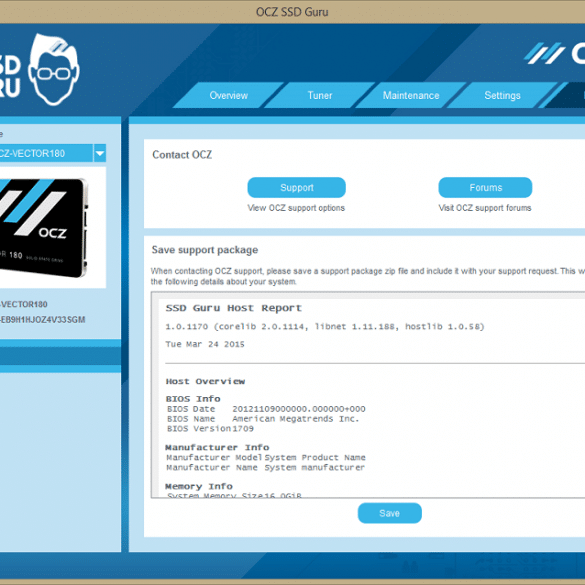
Task: Click the 'Memory Info' section heading
Action: (x=199, y=486)
